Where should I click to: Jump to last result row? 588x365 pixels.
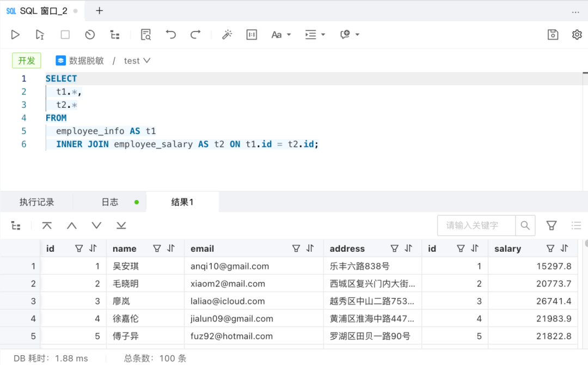[121, 226]
